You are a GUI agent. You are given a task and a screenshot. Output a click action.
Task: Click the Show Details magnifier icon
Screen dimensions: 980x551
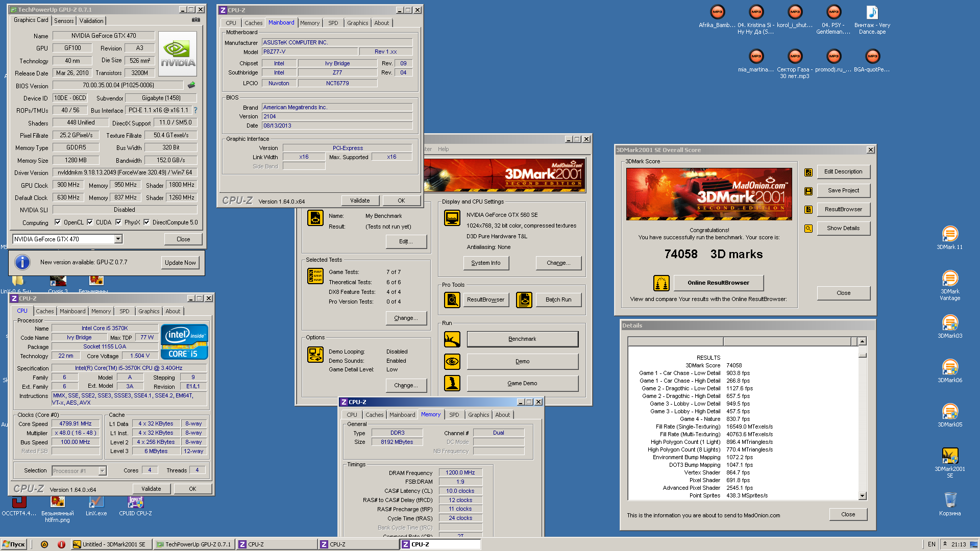click(x=808, y=228)
